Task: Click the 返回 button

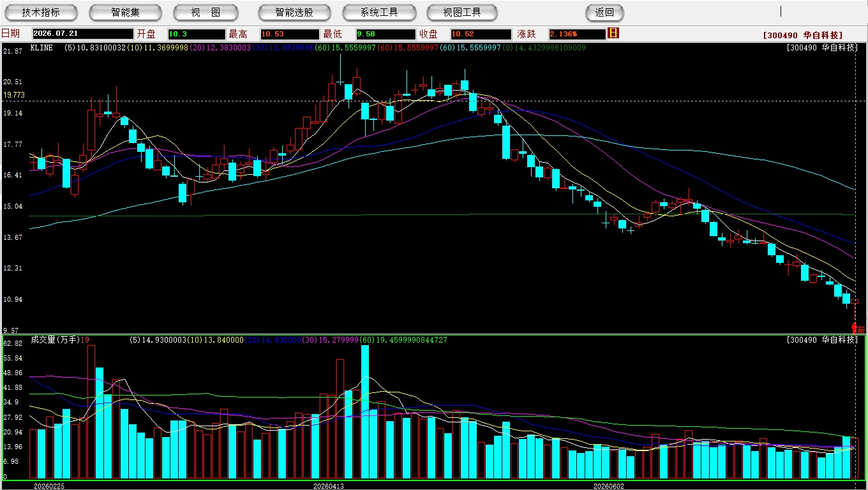Action: (x=604, y=12)
